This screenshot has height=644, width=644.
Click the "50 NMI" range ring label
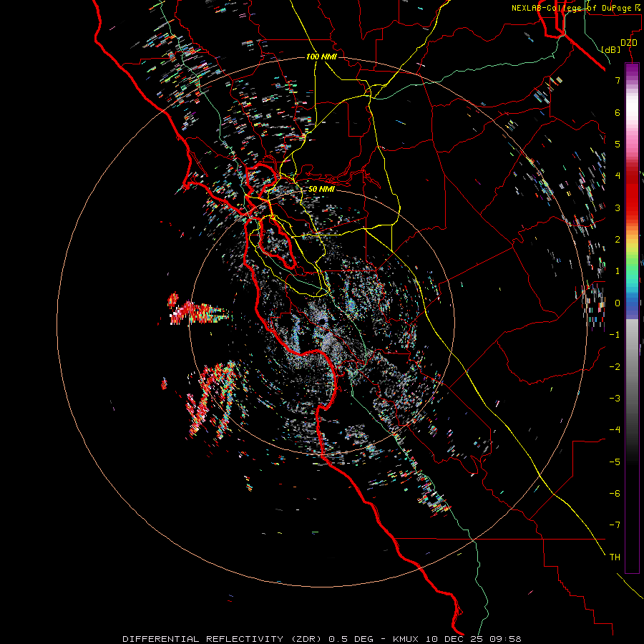point(321,190)
